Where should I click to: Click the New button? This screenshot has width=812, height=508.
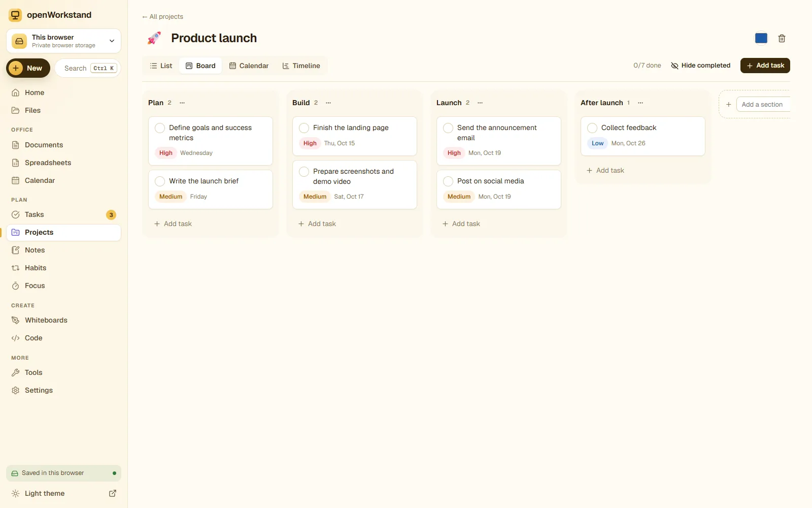click(x=28, y=68)
